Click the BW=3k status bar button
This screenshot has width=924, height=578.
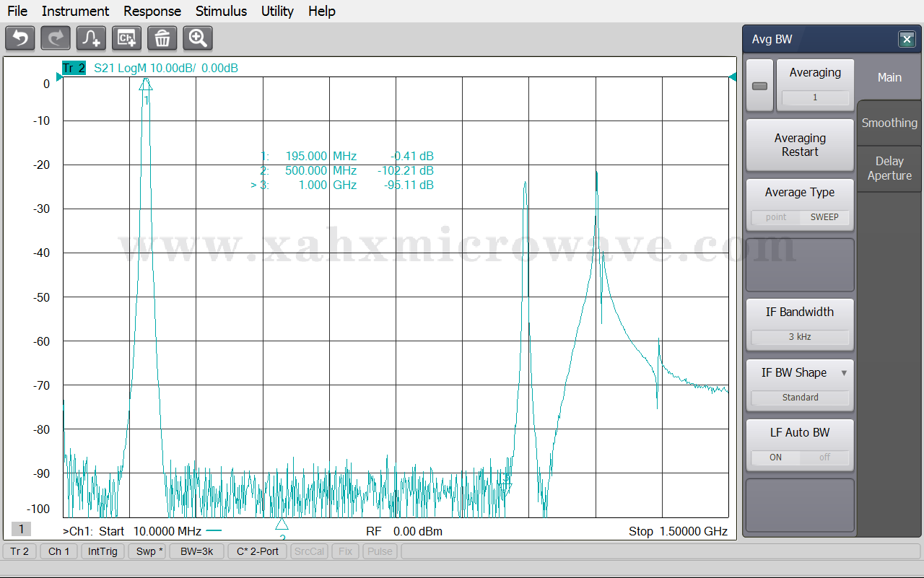pyautogui.click(x=196, y=551)
